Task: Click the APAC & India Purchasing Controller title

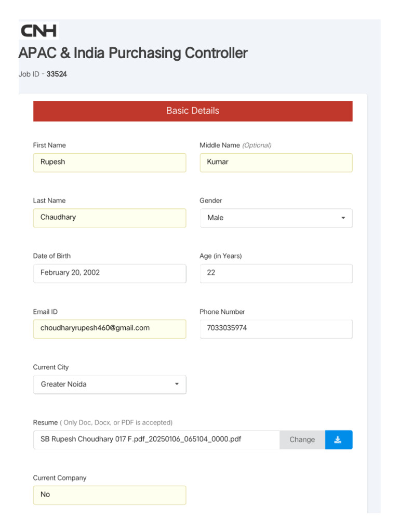Action: 133,53
